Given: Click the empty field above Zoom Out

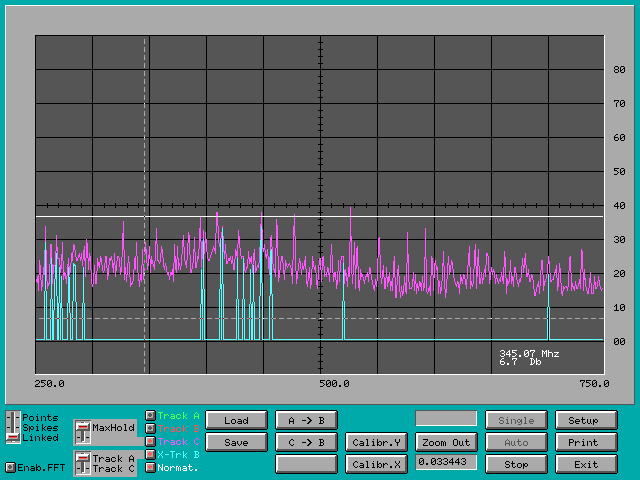Looking at the screenshot, I should (x=446, y=418).
